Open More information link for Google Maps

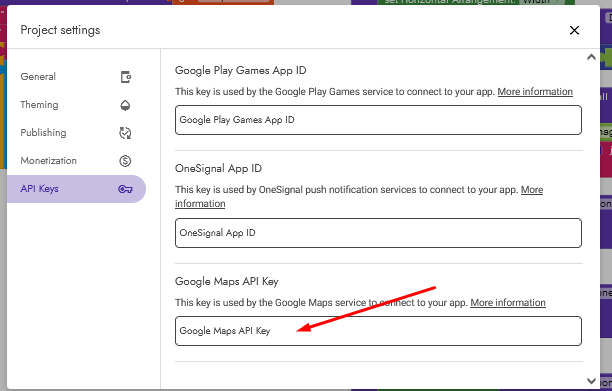click(x=508, y=303)
